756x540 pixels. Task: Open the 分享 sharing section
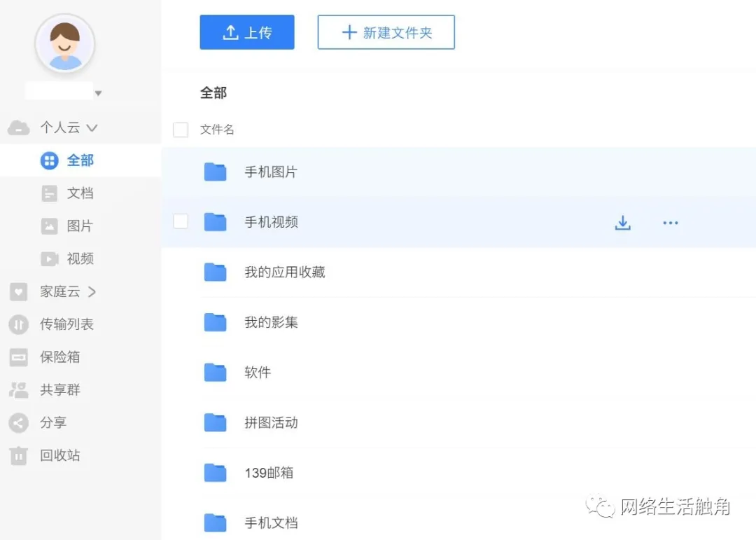(53, 422)
